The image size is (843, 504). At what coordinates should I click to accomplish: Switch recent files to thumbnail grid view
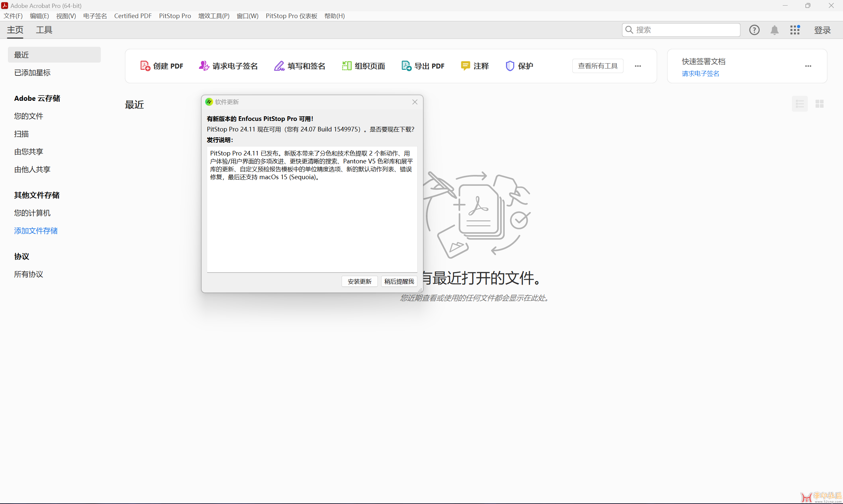(x=819, y=103)
